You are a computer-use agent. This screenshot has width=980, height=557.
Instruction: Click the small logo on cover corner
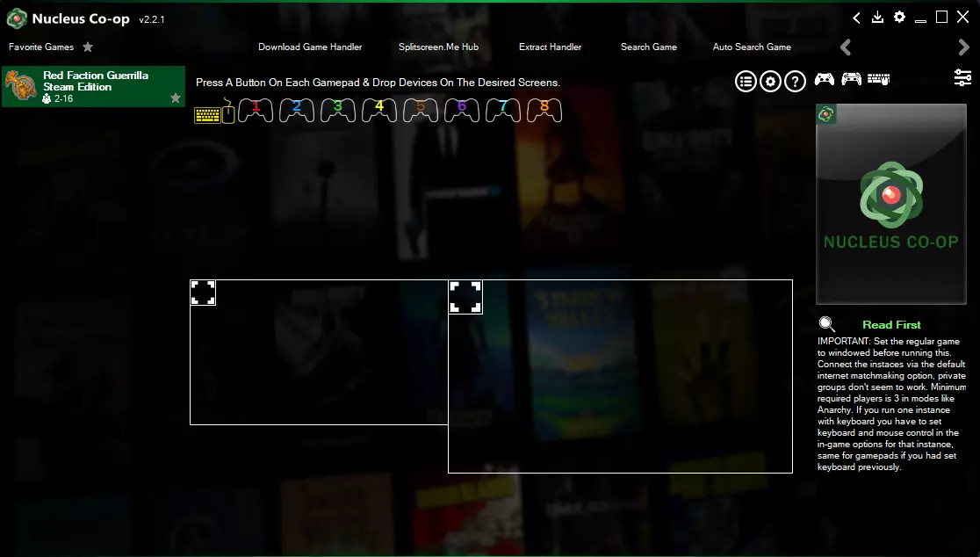coord(826,114)
